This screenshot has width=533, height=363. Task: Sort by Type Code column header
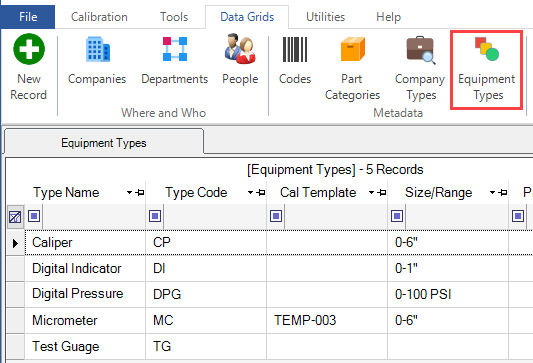(196, 193)
